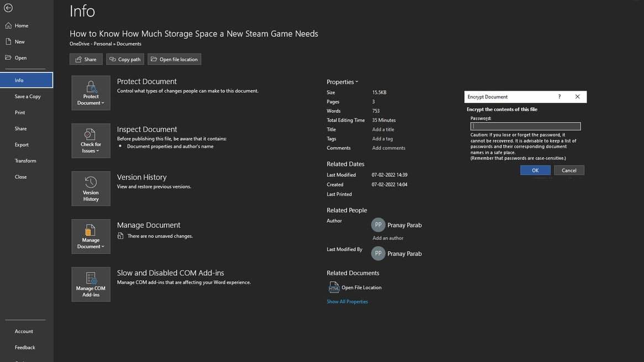Click the Open folder icon
644x362 pixels.
coord(8,57)
